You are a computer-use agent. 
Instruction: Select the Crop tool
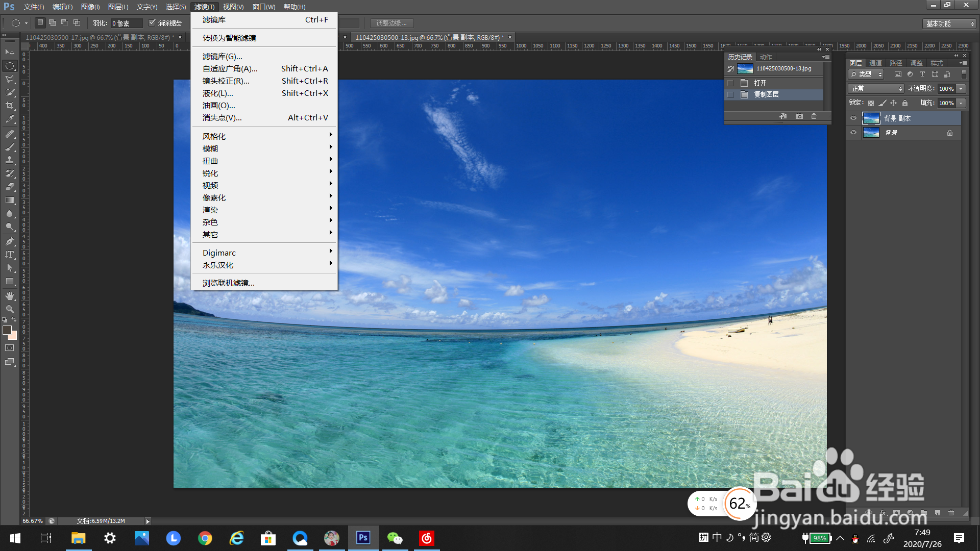[x=10, y=106]
